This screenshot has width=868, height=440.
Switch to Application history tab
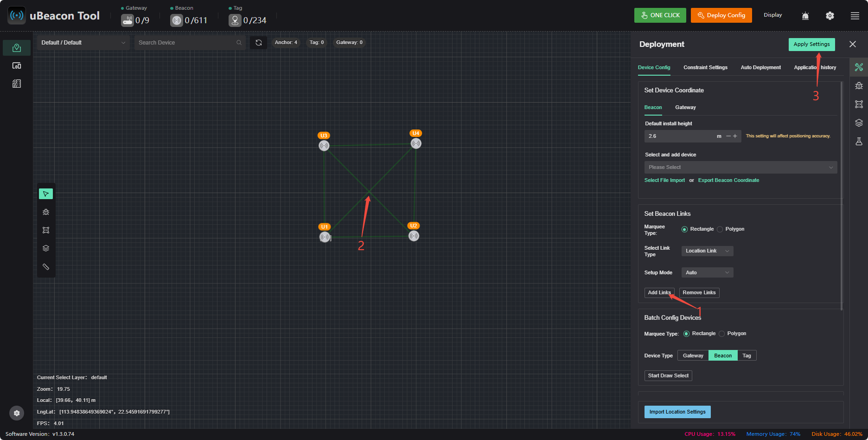[x=815, y=67]
